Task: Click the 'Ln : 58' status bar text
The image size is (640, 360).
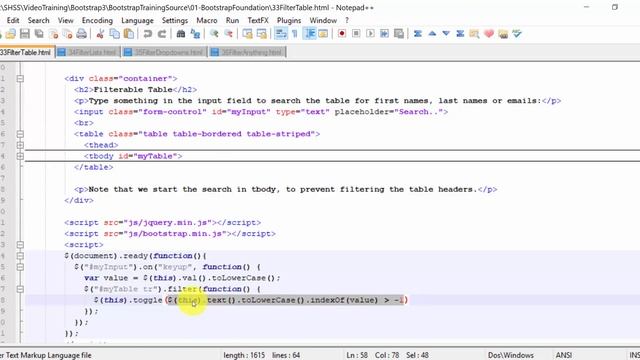Action: [357, 355]
